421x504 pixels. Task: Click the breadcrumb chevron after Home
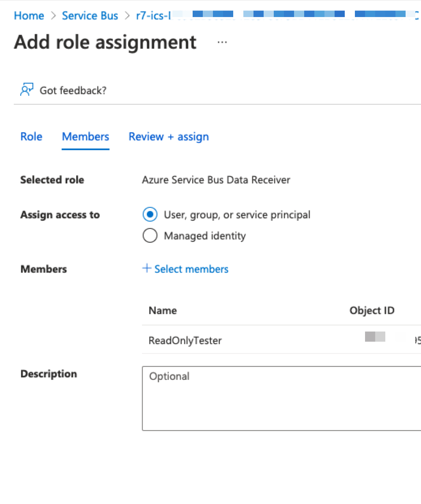click(x=53, y=16)
